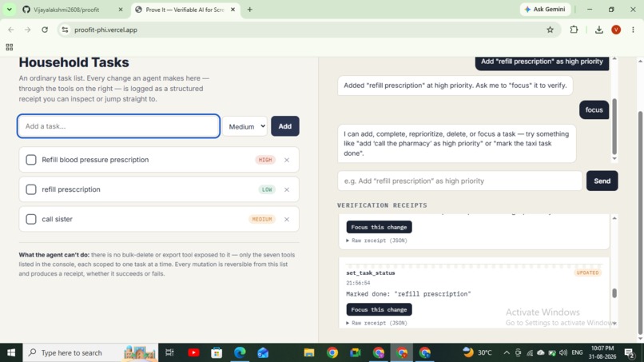Click the browser back arrow

tap(11, 30)
